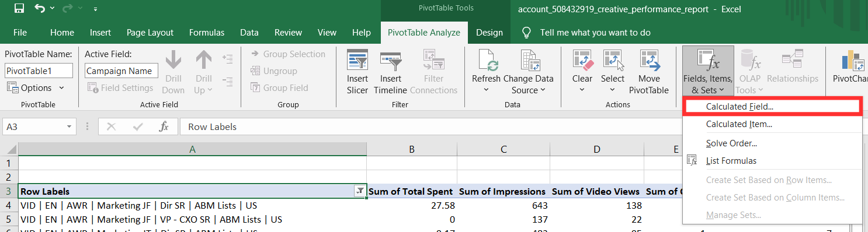This screenshot has width=868, height=232.
Task: Open the Clear actions dropdown
Action: tap(582, 85)
